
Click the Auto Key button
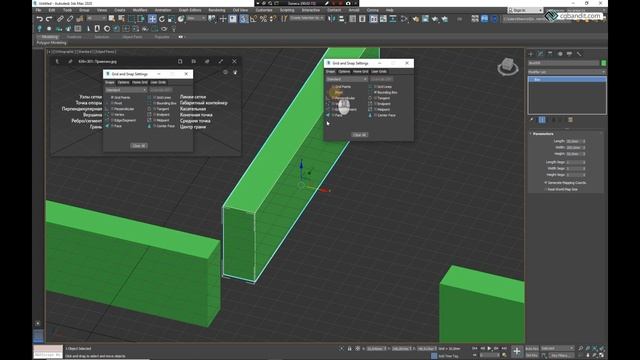[532, 349]
